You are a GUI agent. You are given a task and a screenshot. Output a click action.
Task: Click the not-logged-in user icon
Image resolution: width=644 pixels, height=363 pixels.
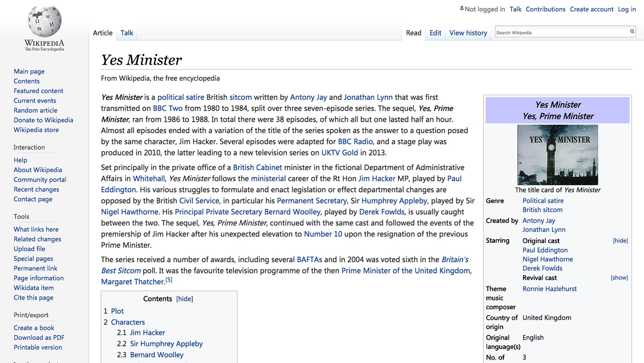tap(462, 8)
